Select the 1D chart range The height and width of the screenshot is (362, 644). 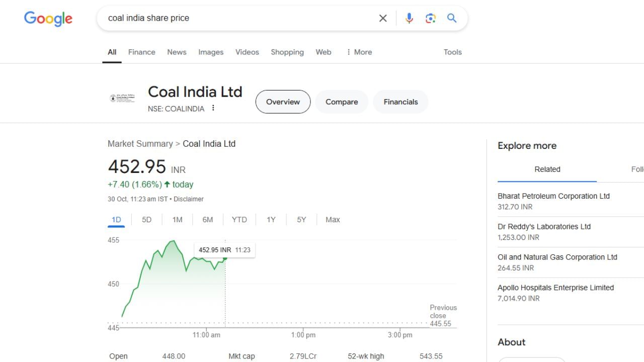click(x=116, y=220)
